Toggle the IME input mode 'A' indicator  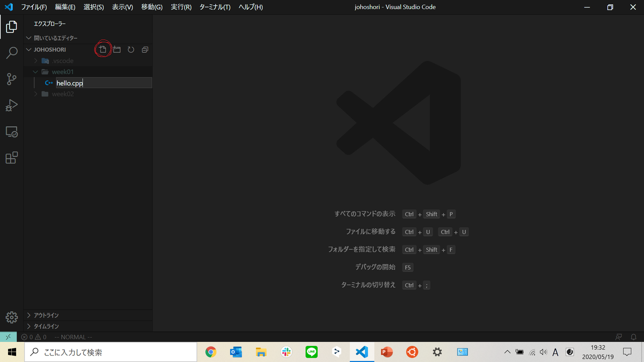(x=555, y=352)
